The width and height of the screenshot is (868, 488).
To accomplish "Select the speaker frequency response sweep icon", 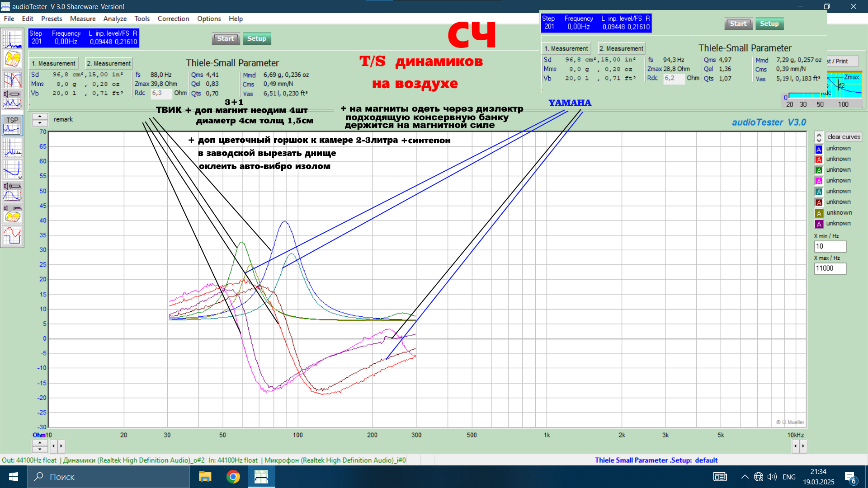I will click(12, 191).
